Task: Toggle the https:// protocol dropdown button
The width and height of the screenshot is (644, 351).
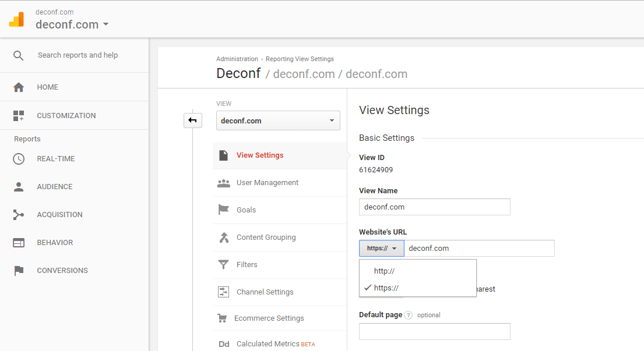Action: tap(382, 249)
